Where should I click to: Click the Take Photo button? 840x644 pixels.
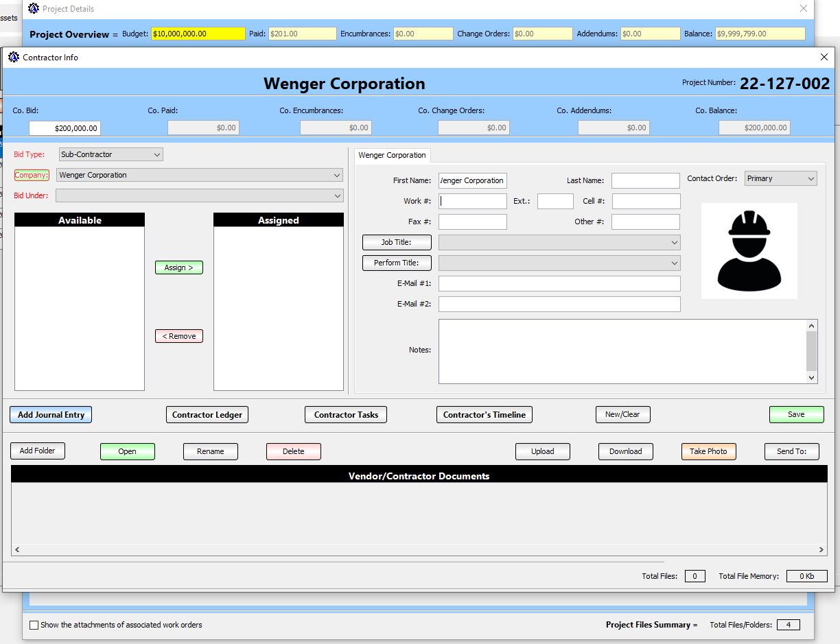click(708, 451)
